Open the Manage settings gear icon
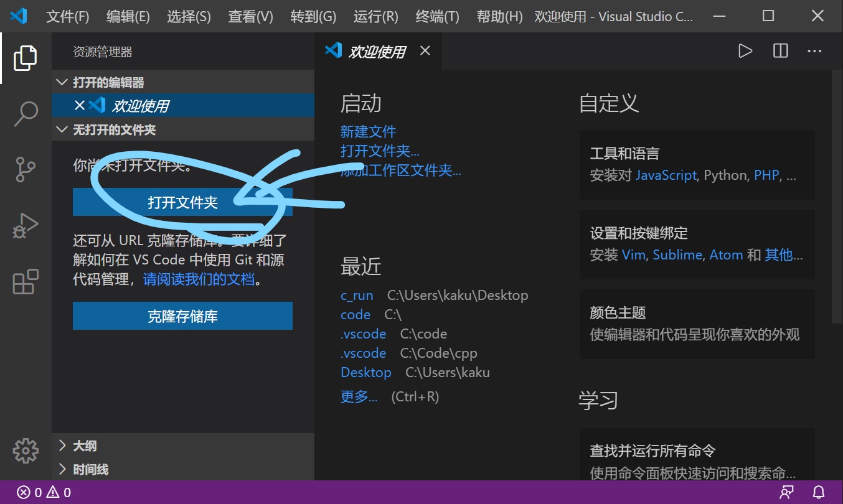 click(25, 450)
